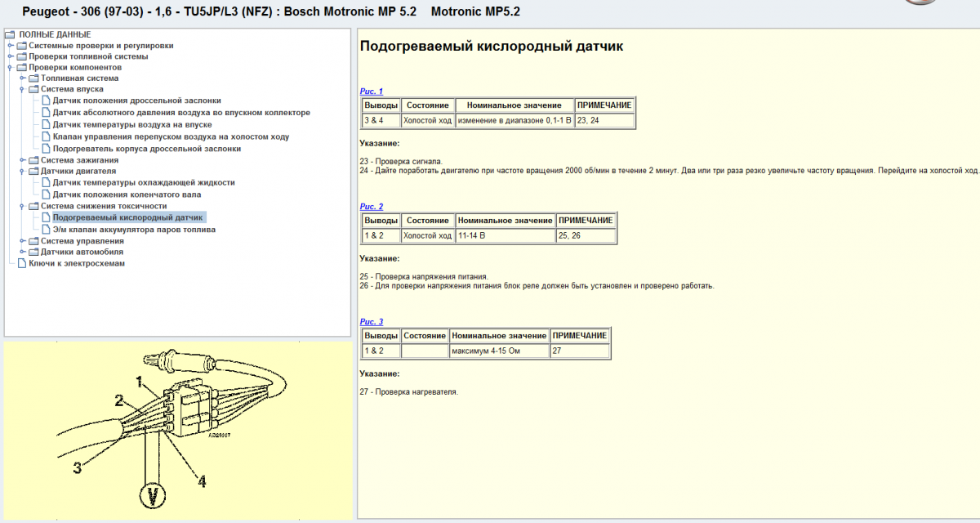Click the folder icon next to Датчики автомобиля
The image size is (980, 523).
point(34,253)
